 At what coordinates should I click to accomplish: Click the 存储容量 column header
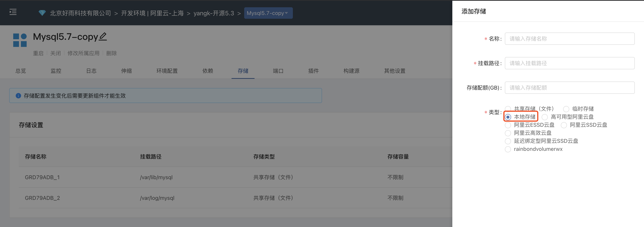coord(398,157)
